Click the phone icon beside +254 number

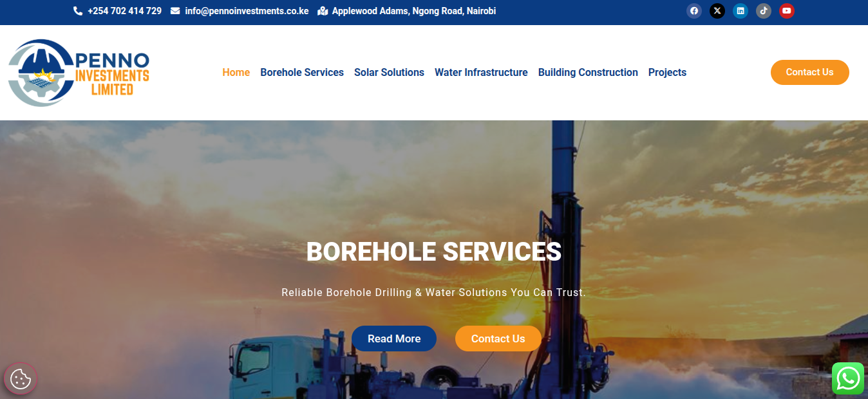tap(78, 11)
